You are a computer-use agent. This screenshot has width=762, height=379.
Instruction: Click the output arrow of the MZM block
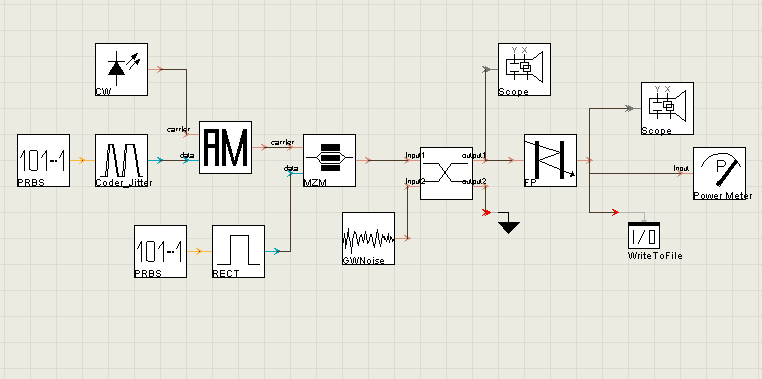368,160
